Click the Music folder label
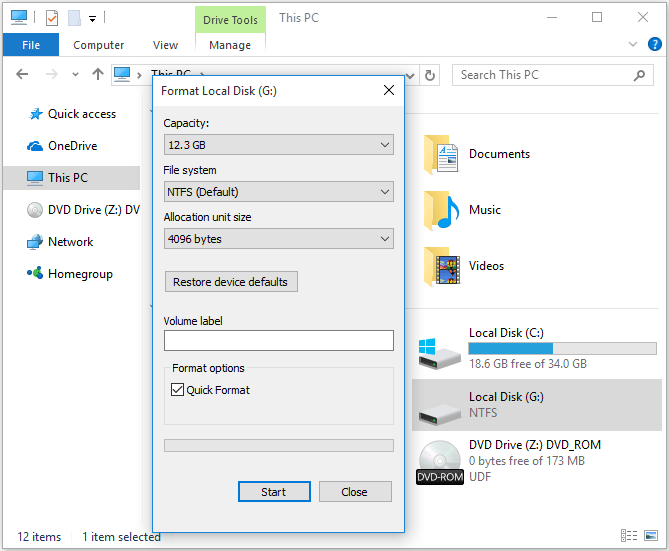 485,210
